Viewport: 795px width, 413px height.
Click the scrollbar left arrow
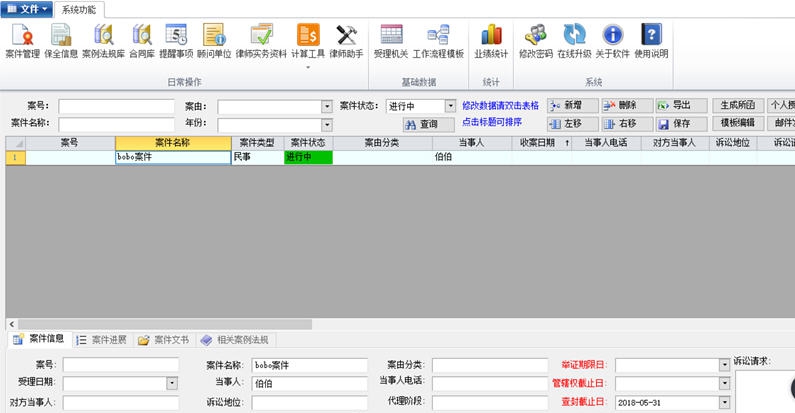[x=12, y=324]
